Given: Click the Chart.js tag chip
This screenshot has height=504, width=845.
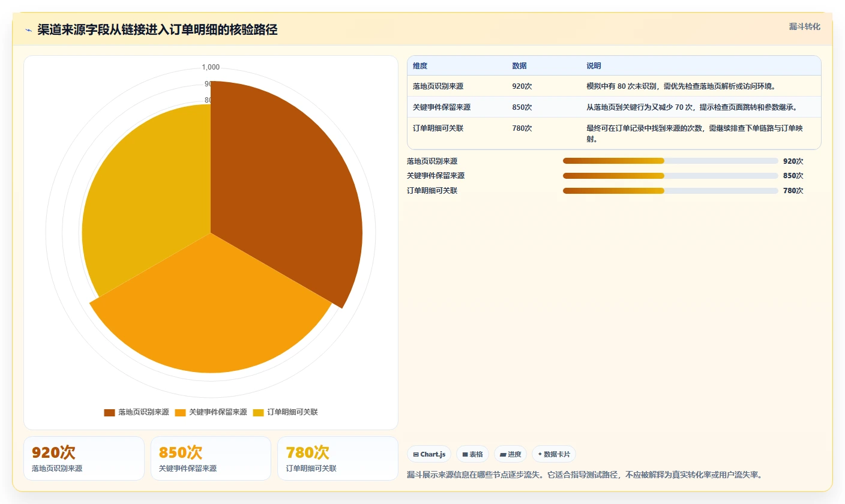Looking at the screenshot, I should (x=429, y=454).
